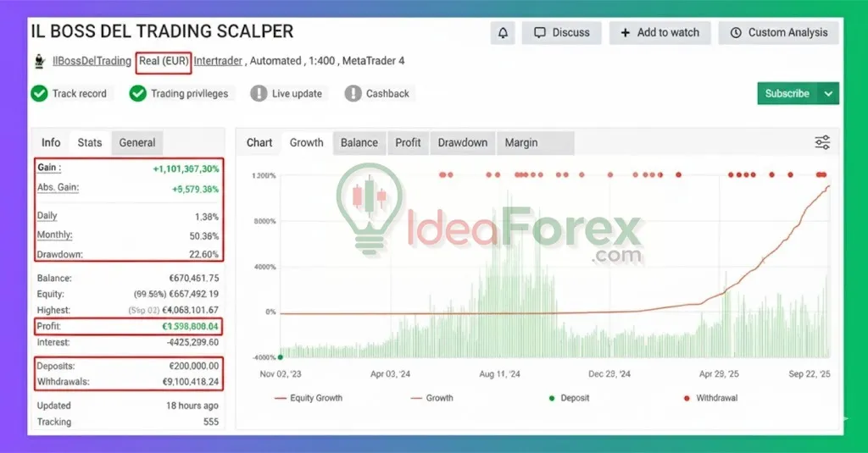Click the Gain label
The image size is (868, 453).
pos(49,168)
